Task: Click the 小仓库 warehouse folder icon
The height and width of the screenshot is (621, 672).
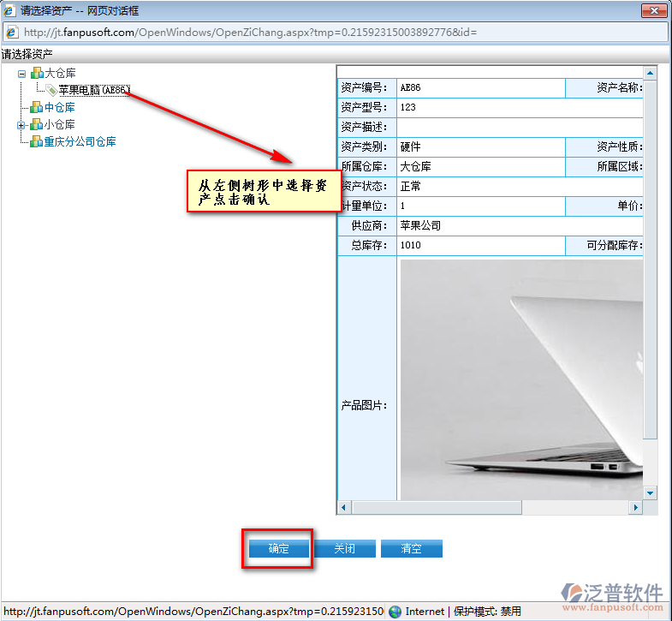Action: pos(37,124)
